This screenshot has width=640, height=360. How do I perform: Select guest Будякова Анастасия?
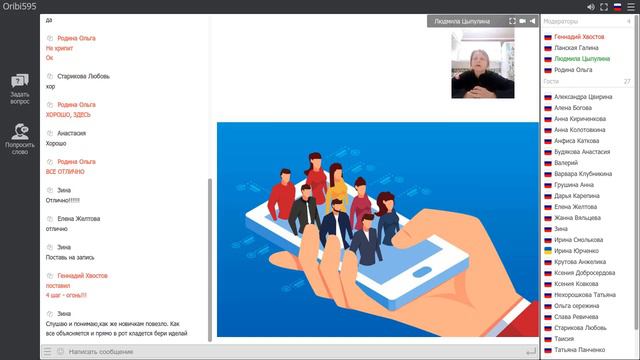(582, 152)
